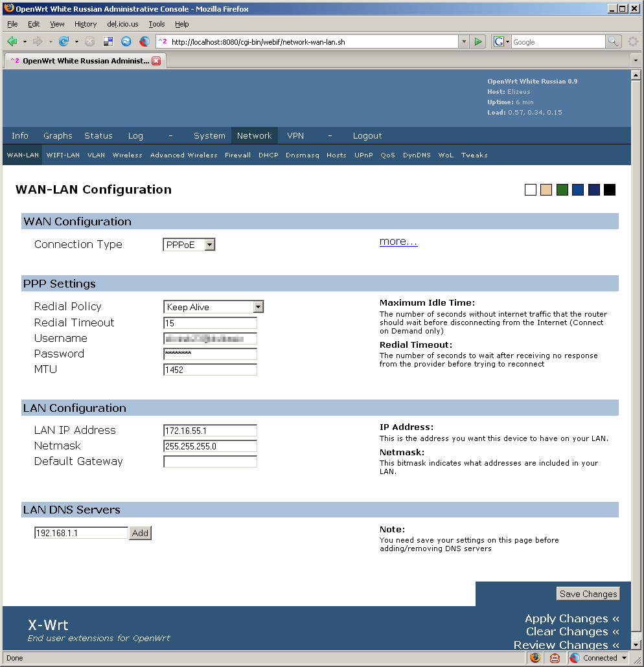Image resolution: width=644 pixels, height=667 pixels.
Task: Switch to the WIFI-LAN subpage
Action: click(x=63, y=155)
